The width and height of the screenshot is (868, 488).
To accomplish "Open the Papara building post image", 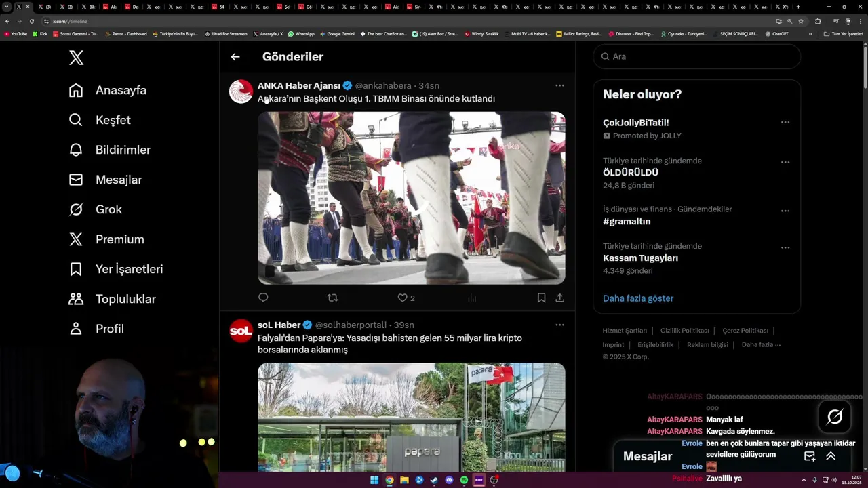I will tap(411, 417).
